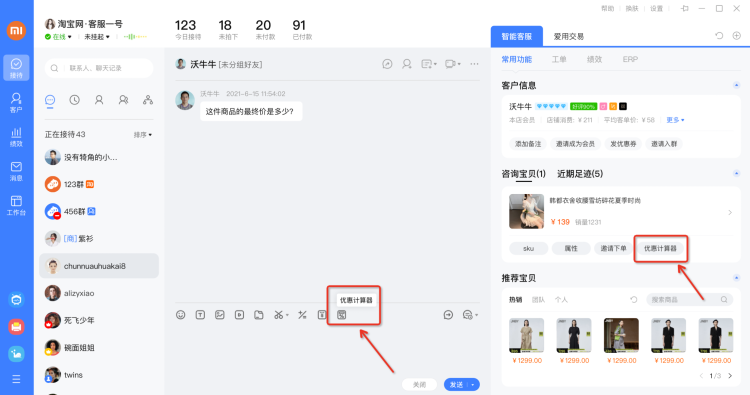Select the 常用功能 sub-tab
750x395 pixels.
(517, 59)
